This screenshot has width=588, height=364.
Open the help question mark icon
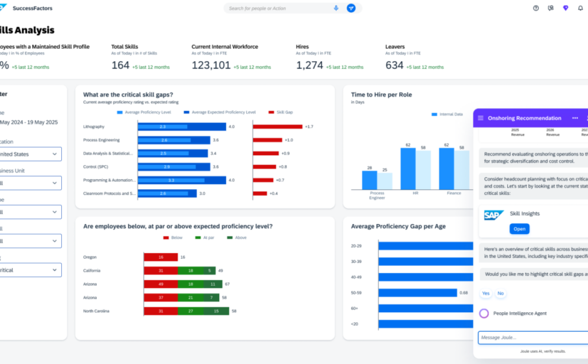tap(536, 8)
